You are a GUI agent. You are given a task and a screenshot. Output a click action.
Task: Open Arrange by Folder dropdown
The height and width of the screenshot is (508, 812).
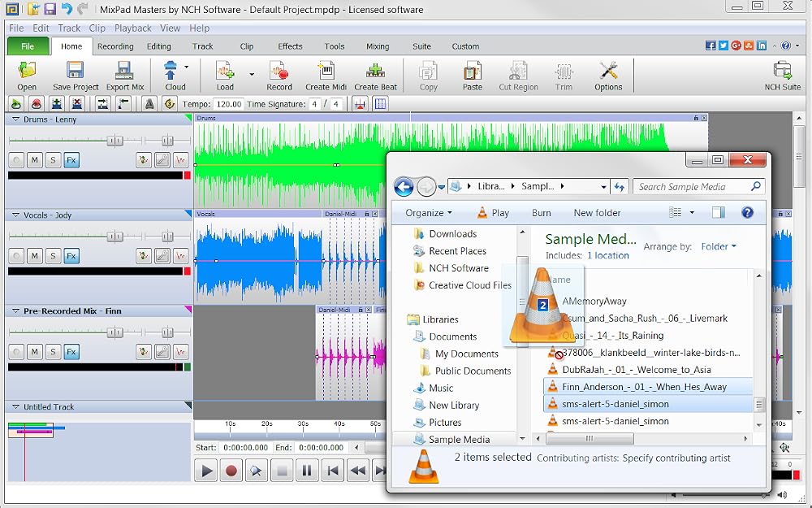pyautogui.click(x=719, y=247)
